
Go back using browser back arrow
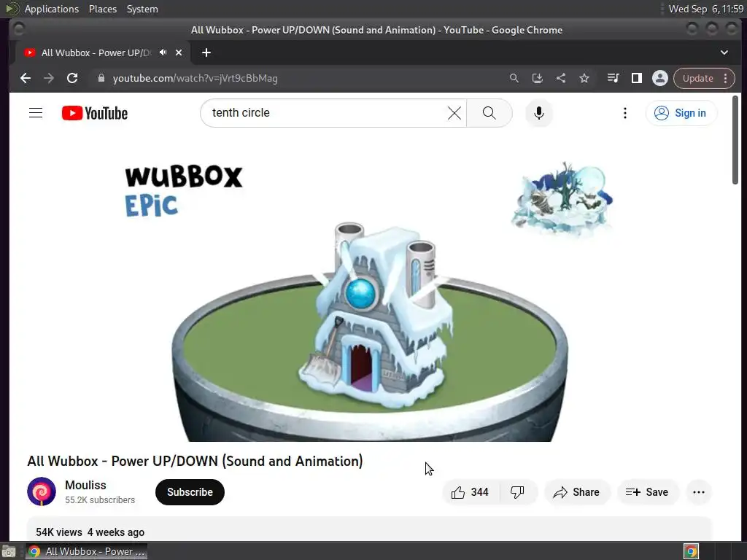(26, 78)
